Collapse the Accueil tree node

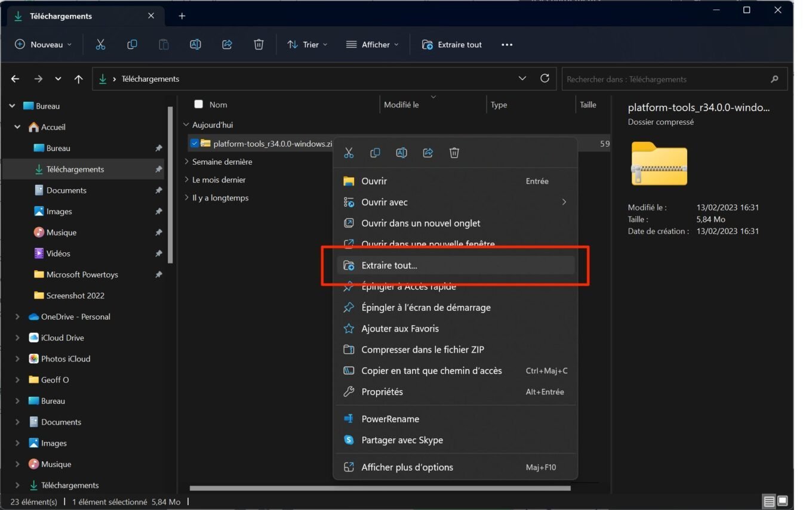coord(17,127)
